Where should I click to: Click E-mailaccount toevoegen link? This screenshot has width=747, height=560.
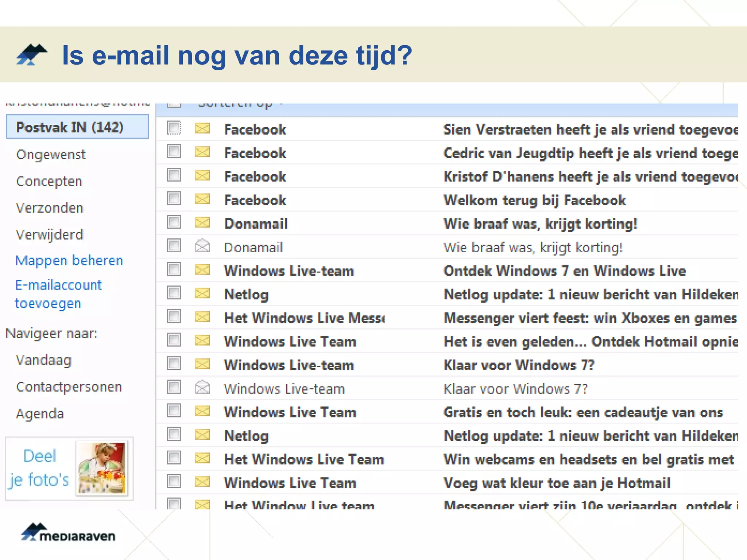(x=58, y=294)
